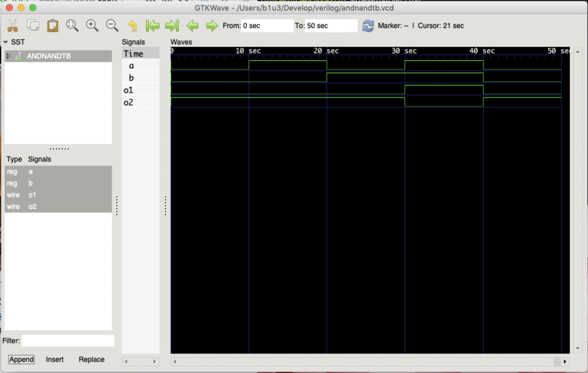Viewport: 588px width, 373px height.
Task: Select reg a in signal list
Action: (58, 172)
